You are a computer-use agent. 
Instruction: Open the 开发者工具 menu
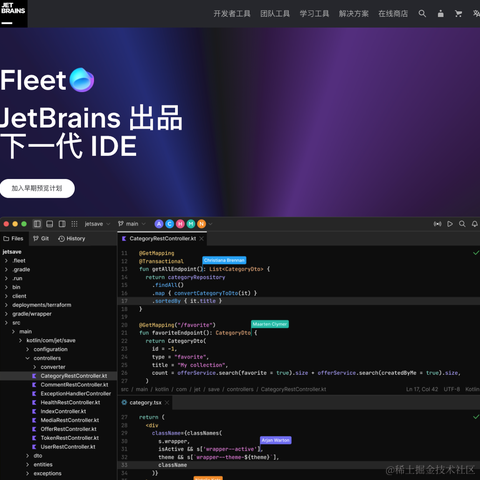click(232, 14)
